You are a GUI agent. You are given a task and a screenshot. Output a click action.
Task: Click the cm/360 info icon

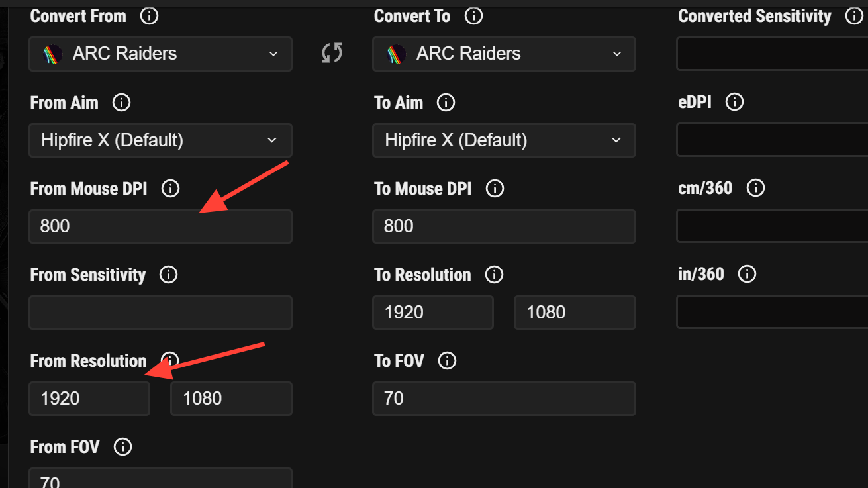pyautogui.click(x=755, y=188)
